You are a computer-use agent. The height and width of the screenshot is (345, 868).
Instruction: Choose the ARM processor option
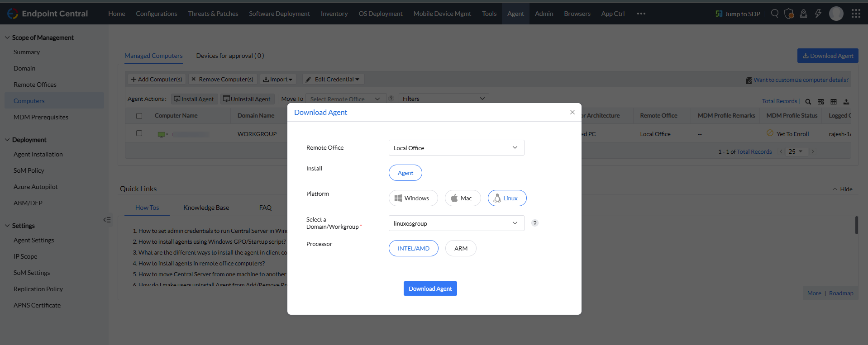click(461, 248)
